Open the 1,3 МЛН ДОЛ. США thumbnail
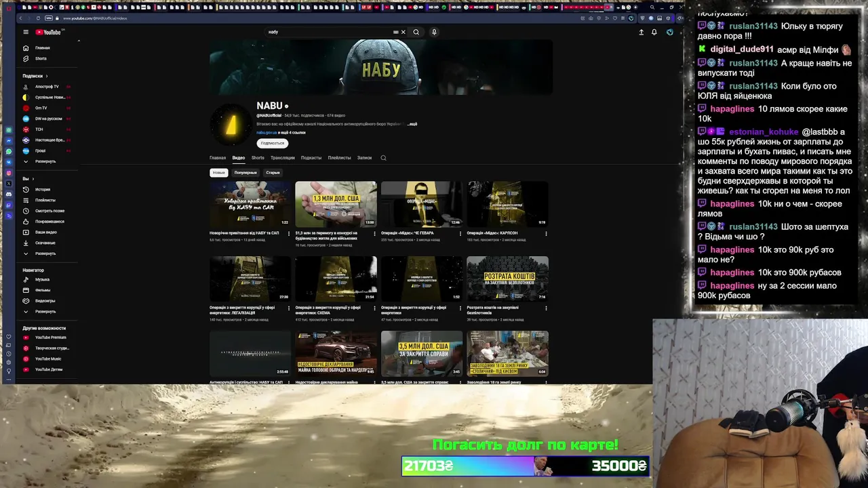This screenshot has width=868, height=488. click(336, 204)
